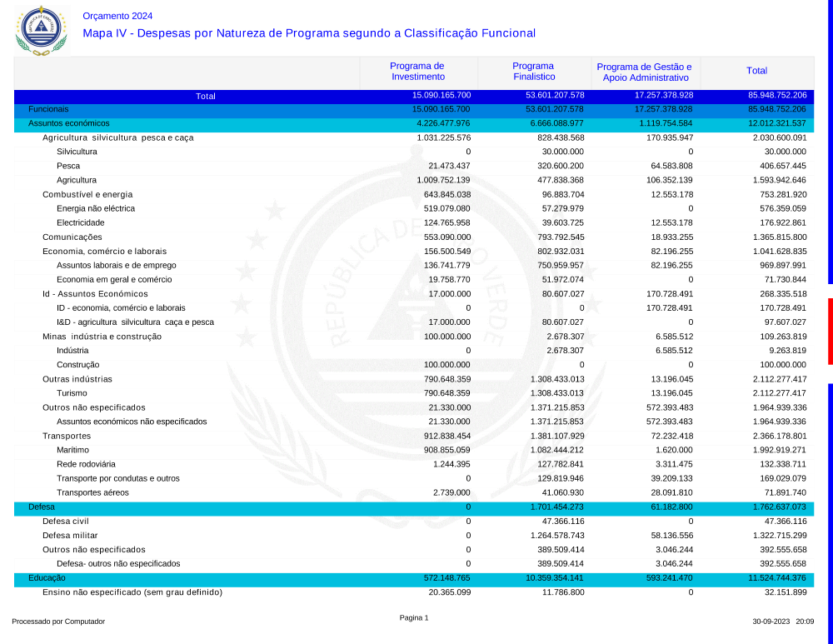This screenshot has width=833, height=644.
Task: Click the Rede rodoviária row label
Action: (86, 464)
